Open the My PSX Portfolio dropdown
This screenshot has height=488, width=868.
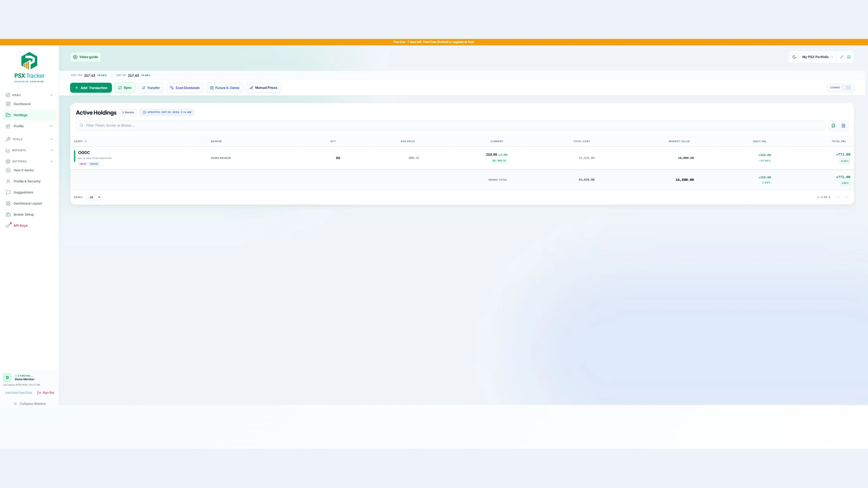point(817,57)
